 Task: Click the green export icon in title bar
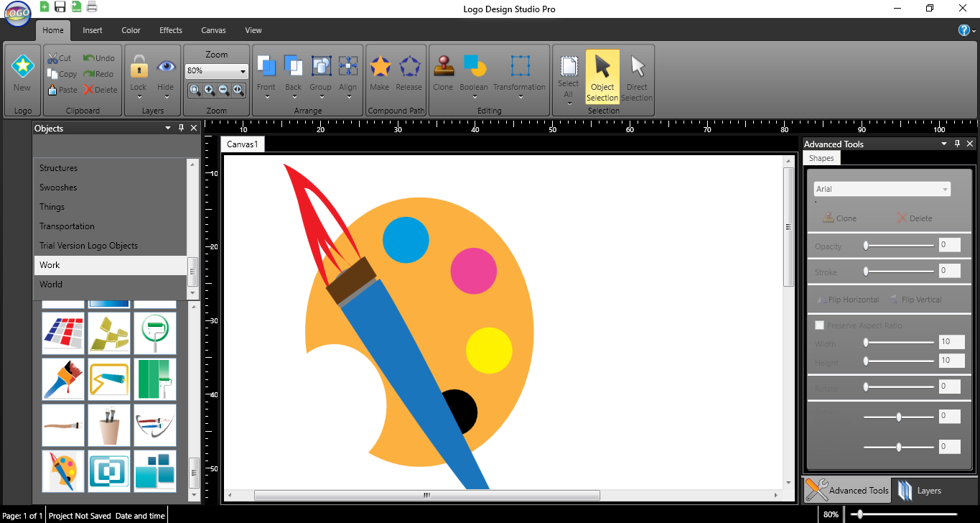point(76,7)
